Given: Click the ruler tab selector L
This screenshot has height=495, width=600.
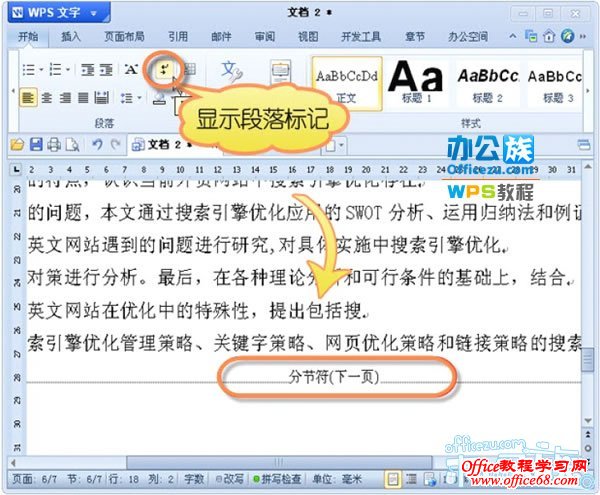Looking at the screenshot, I should point(16,169).
